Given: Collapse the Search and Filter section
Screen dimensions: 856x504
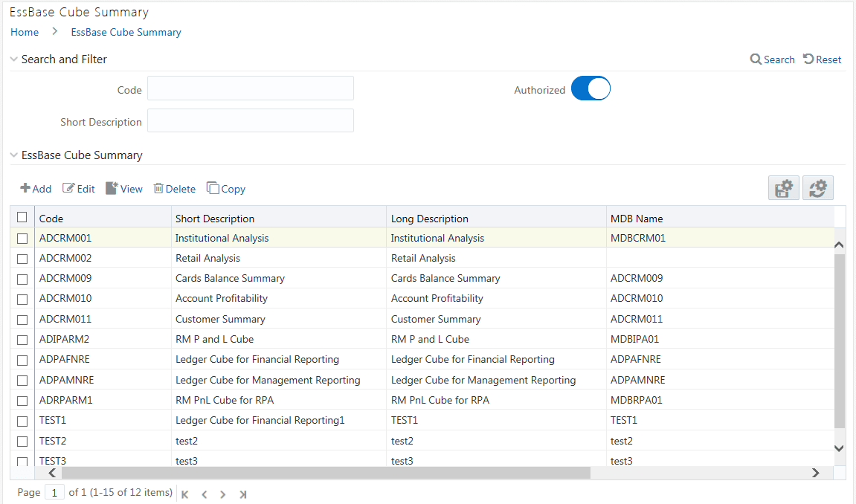Looking at the screenshot, I should pos(14,59).
